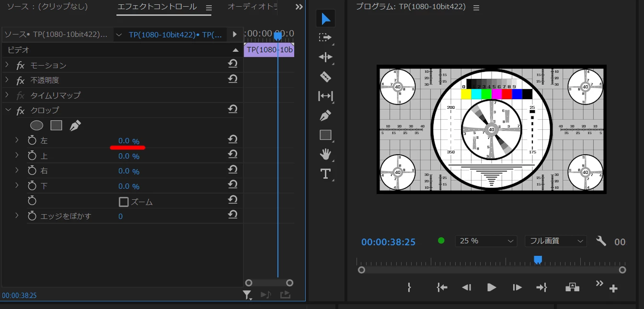Click the program monitor playhead marker
Image resolution: width=644 pixels, height=309 pixels.
pyautogui.click(x=538, y=259)
